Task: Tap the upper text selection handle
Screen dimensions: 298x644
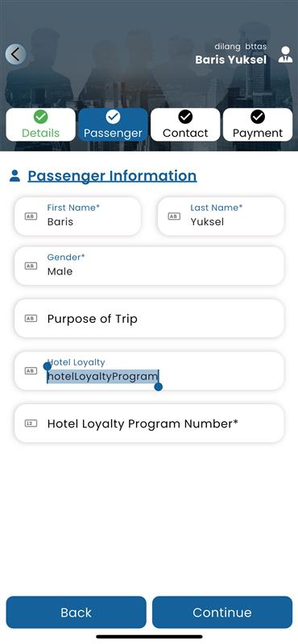Action: pyautogui.click(x=48, y=366)
